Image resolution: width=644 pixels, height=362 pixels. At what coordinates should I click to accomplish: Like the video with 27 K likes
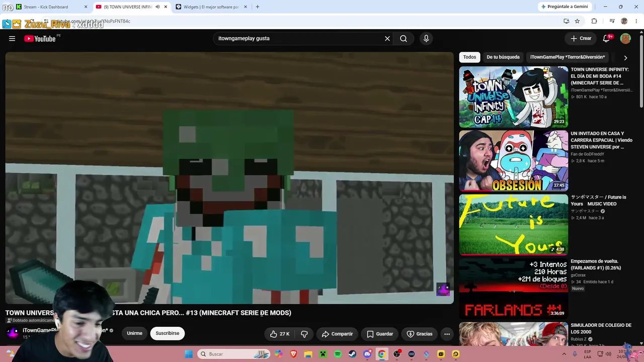[280, 334]
